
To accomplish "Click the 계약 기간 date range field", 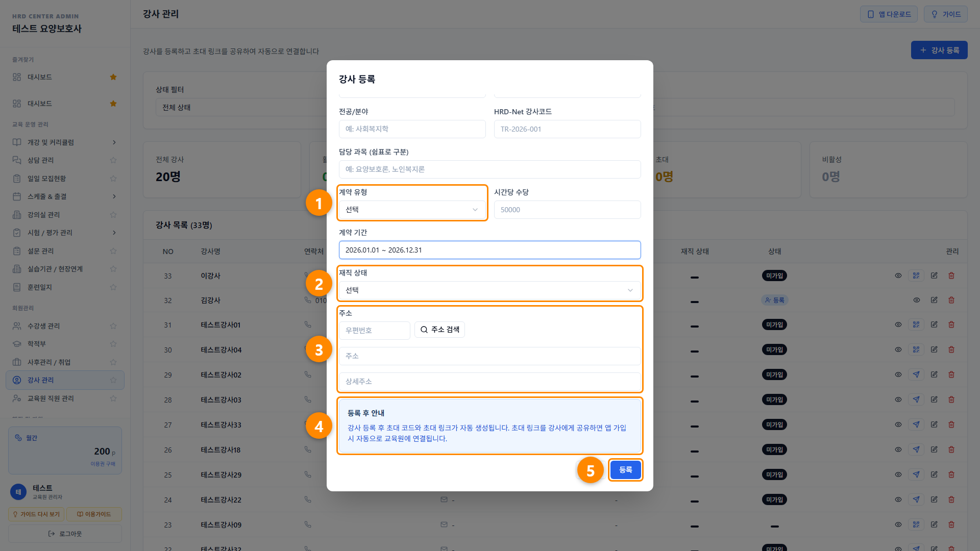I will click(x=489, y=250).
